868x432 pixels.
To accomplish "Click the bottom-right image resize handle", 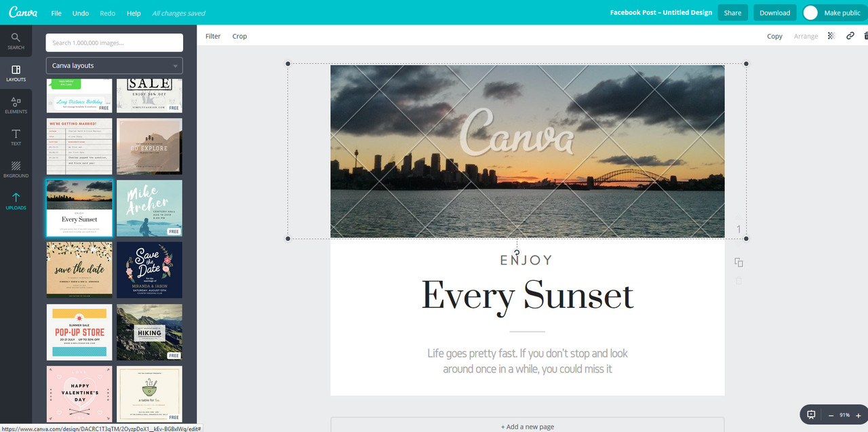I will tap(746, 239).
